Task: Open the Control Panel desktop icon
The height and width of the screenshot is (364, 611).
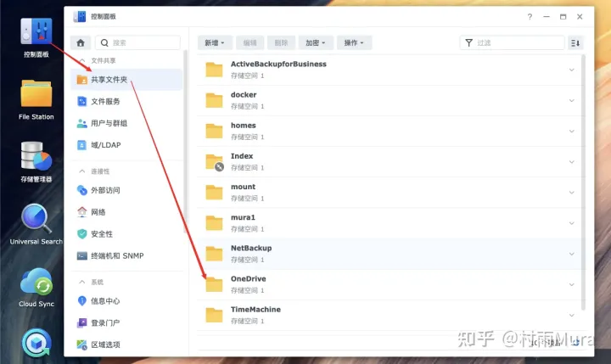Action: click(36, 31)
